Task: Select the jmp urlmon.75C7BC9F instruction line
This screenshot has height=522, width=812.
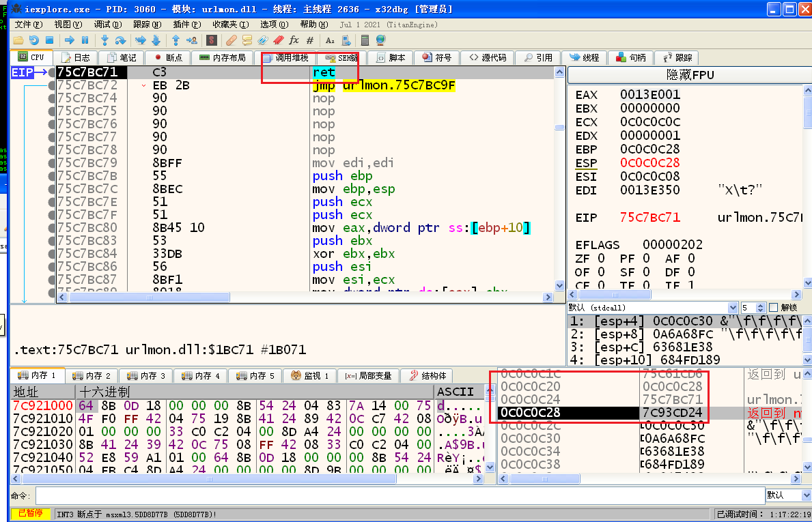Action: coord(384,85)
